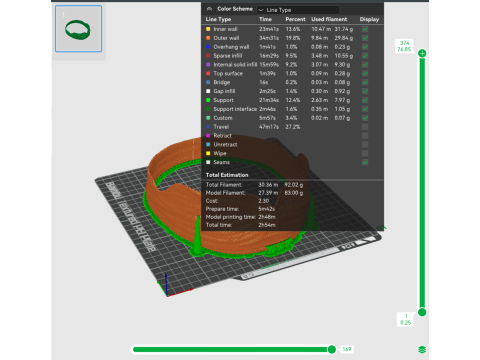Toggle display of Inner wall lines
480x360 pixels.
(x=365, y=29)
